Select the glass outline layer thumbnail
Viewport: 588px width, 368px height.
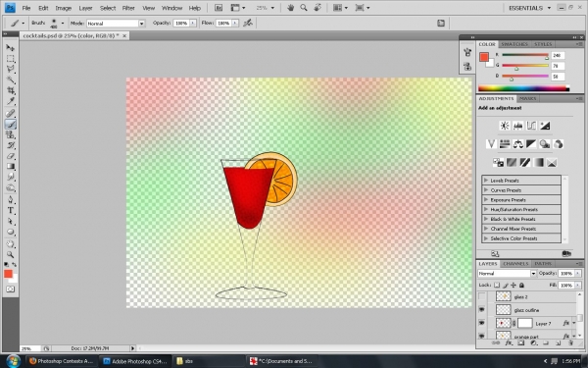point(504,310)
